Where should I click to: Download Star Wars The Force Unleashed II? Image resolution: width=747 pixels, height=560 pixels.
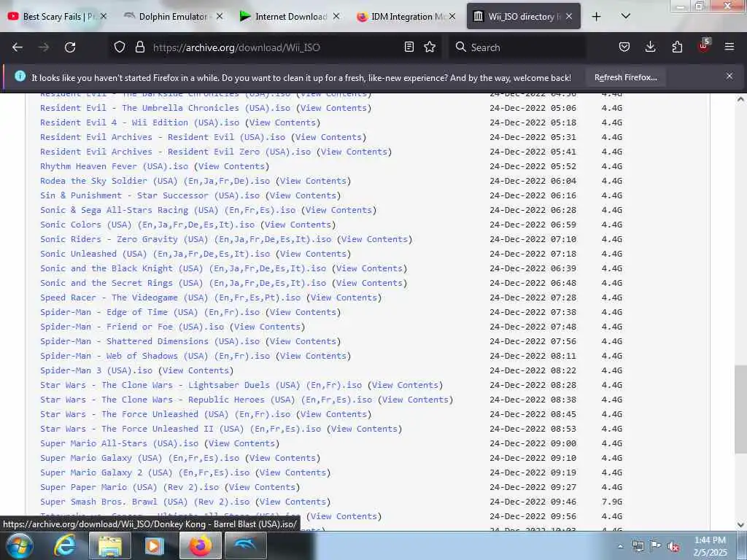point(181,429)
